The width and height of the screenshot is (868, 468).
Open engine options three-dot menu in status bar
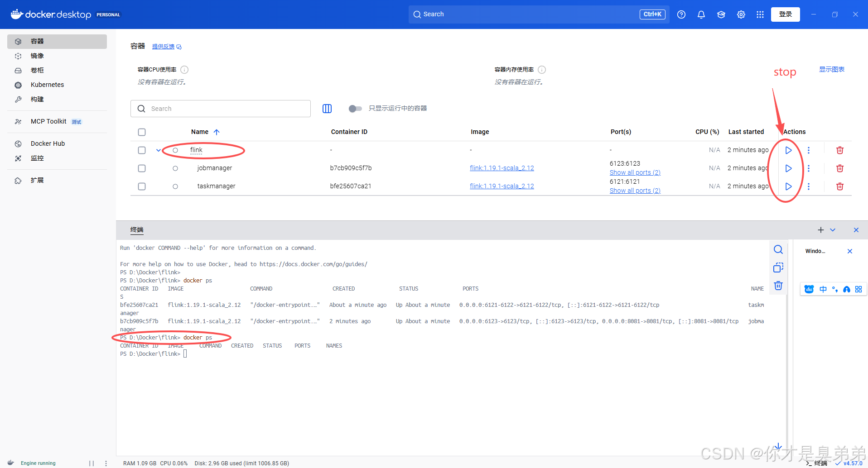pyautogui.click(x=106, y=463)
